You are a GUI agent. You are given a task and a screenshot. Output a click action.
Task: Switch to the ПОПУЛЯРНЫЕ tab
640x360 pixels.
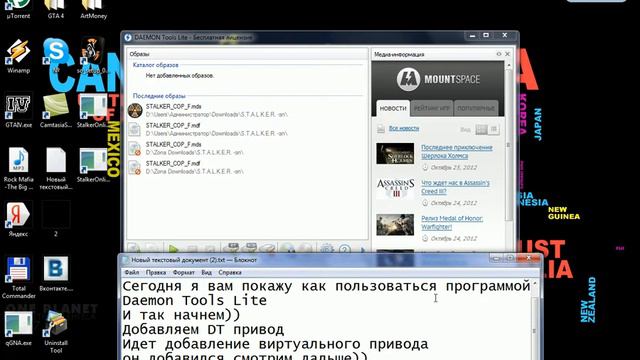click(476, 108)
